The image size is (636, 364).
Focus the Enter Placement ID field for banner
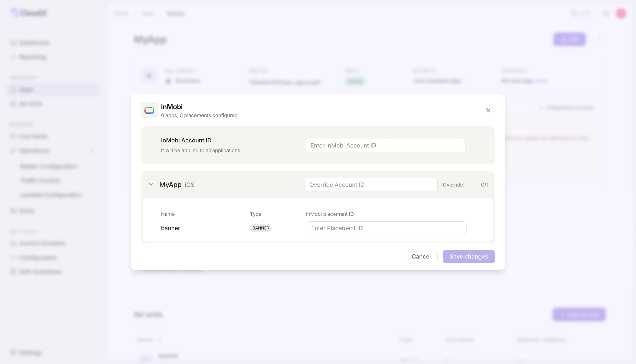[x=386, y=228]
